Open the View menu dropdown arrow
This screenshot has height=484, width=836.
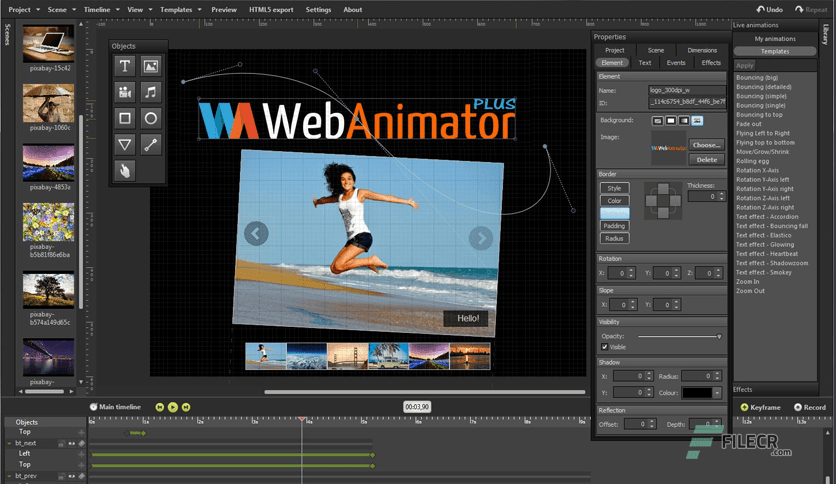point(150,10)
